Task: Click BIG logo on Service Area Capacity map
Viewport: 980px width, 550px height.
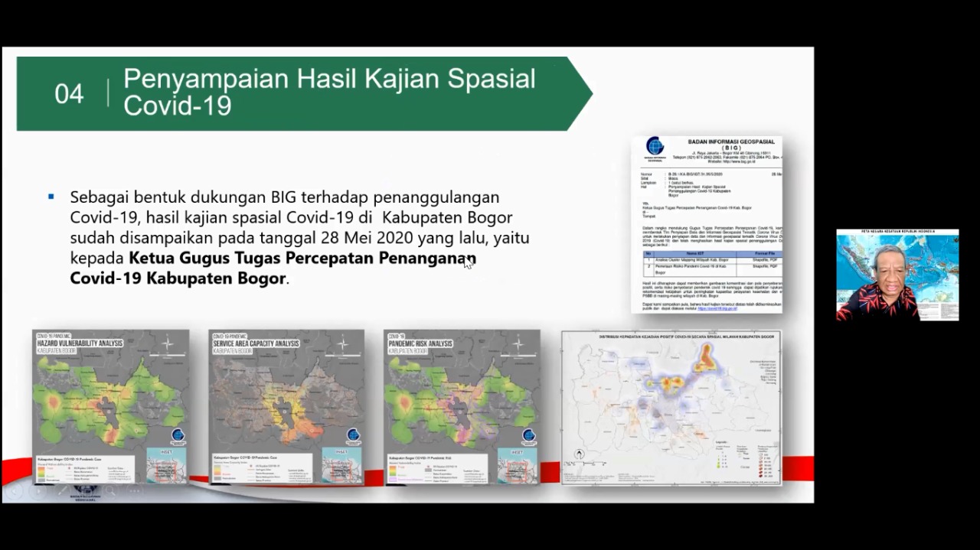Action: 353,437
